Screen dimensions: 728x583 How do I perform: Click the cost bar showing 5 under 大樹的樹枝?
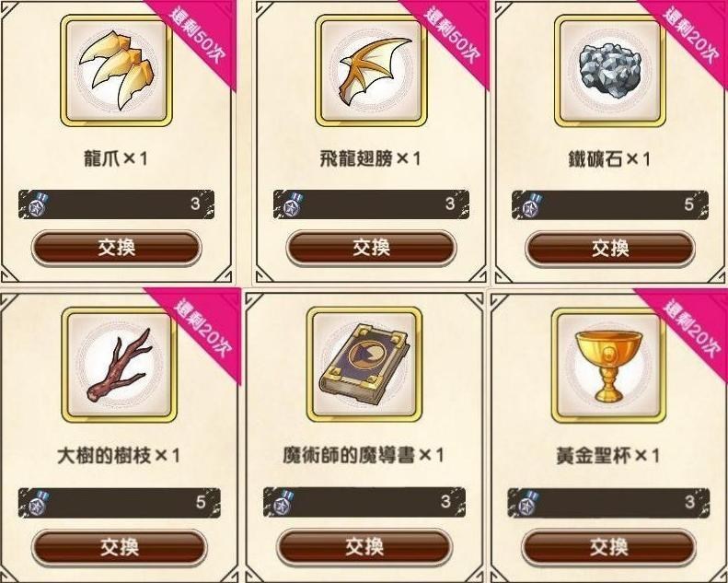120,503
